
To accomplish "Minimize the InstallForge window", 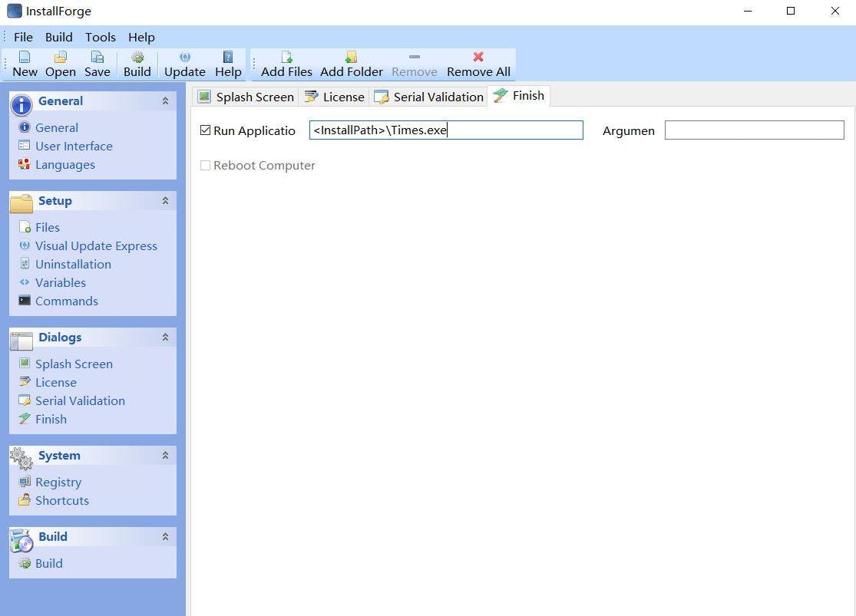I will coord(748,11).
